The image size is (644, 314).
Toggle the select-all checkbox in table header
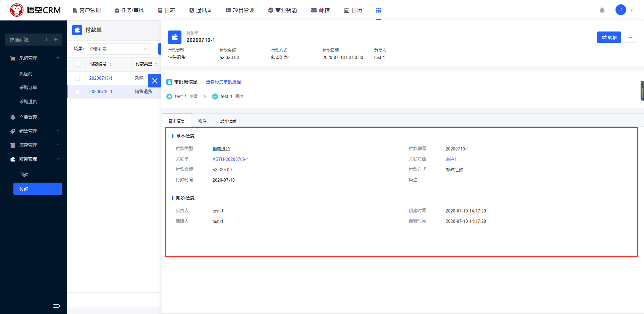(78, 64)
